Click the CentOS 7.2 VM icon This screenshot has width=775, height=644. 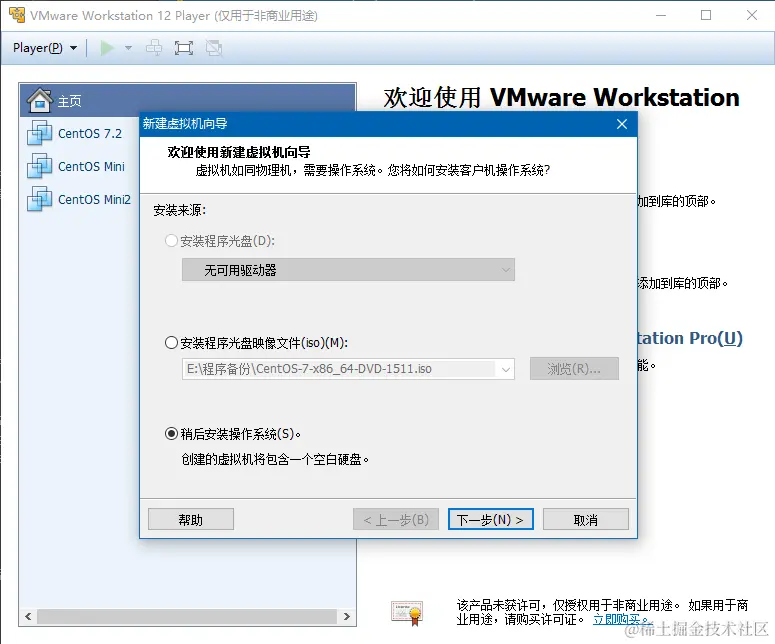[x=40, y=133]
